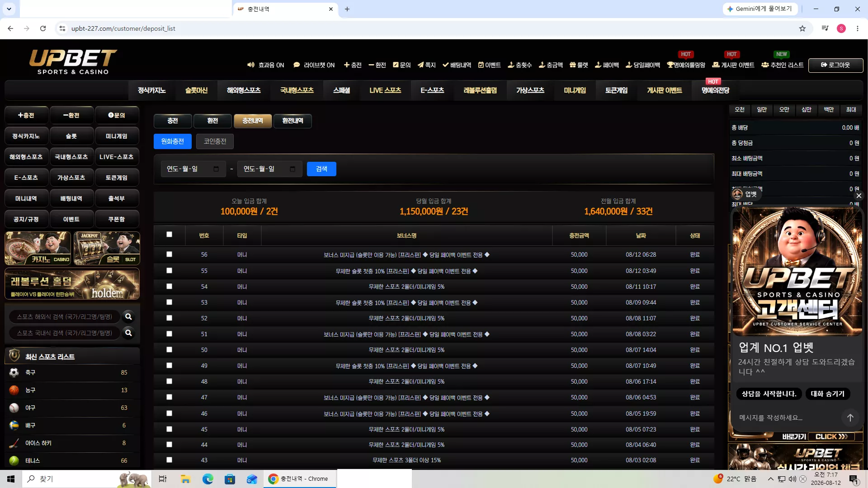Image resolution: width=868 pixels, height=488 pixels.
Task: Tick the checkbox for deposit row 50
Action: pos(169,350)
